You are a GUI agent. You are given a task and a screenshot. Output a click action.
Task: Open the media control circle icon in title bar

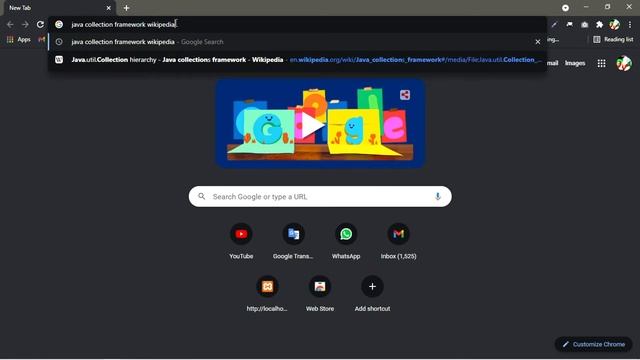click(x=565, y=8)
